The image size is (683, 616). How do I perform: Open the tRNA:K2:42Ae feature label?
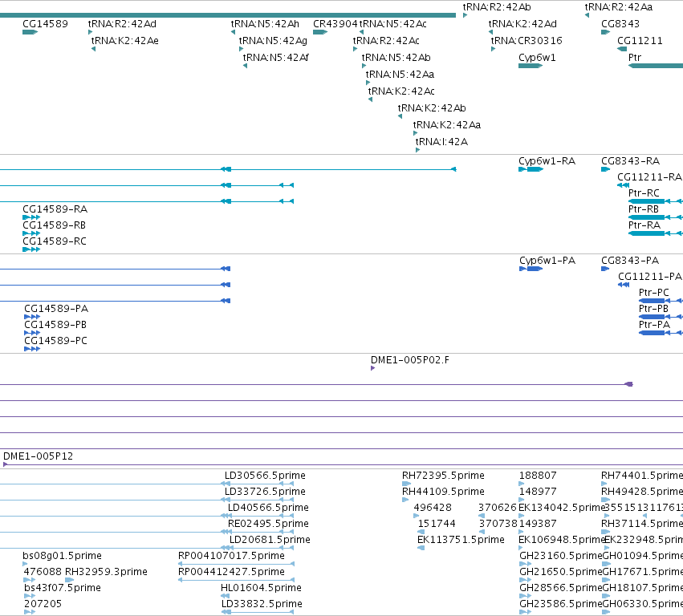pyautogui.click(x=125, y=41)
